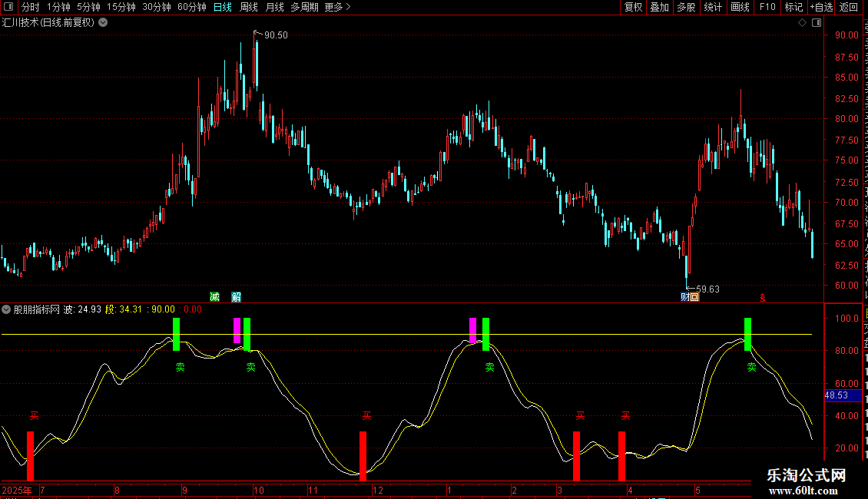
Task: Click the 90.00 price axis label
Action: tap(846, 35)
